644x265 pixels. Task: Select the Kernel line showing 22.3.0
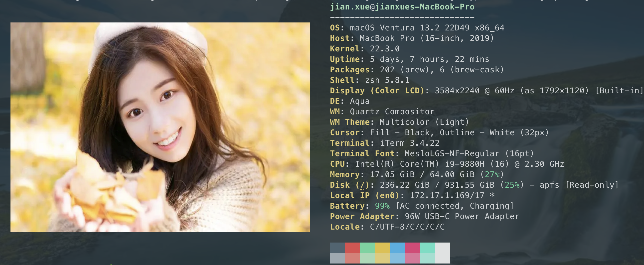pyautogui.click(x=365, y=49)
